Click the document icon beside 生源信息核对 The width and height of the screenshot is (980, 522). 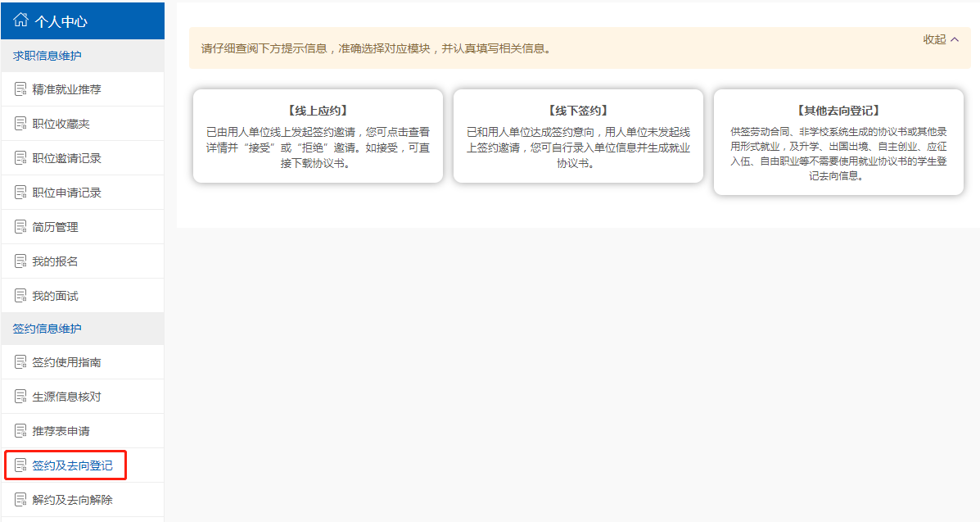(20, 397)
